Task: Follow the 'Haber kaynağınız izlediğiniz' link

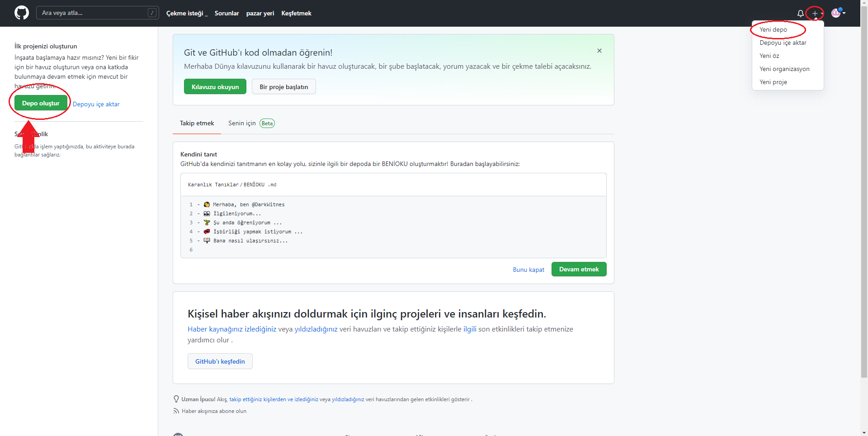Action: (232, 329)
